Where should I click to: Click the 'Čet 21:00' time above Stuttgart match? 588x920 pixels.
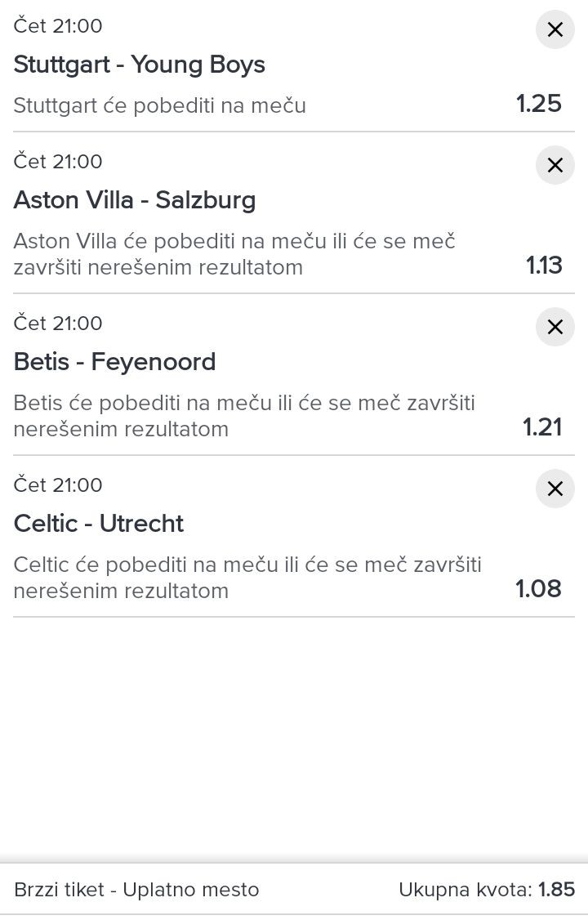(58, 26)
